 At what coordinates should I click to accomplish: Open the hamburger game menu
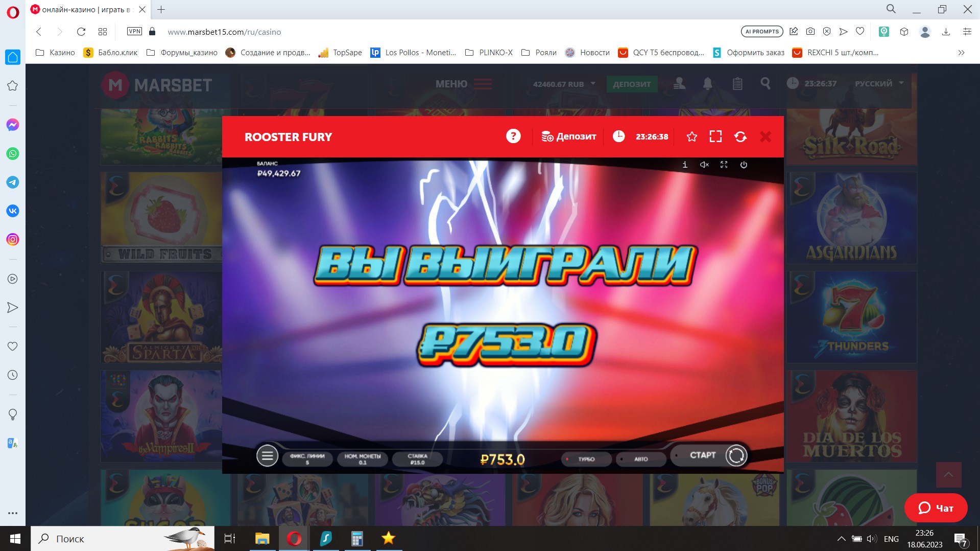[x=267, y=455]
